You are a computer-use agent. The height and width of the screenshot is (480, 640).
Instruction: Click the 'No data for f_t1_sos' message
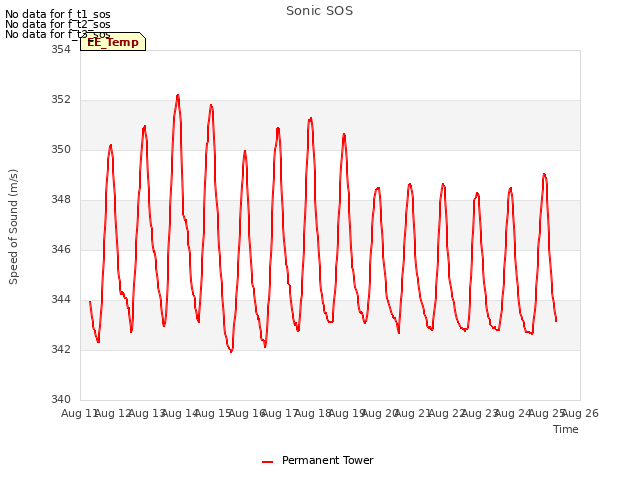[58, 14]
